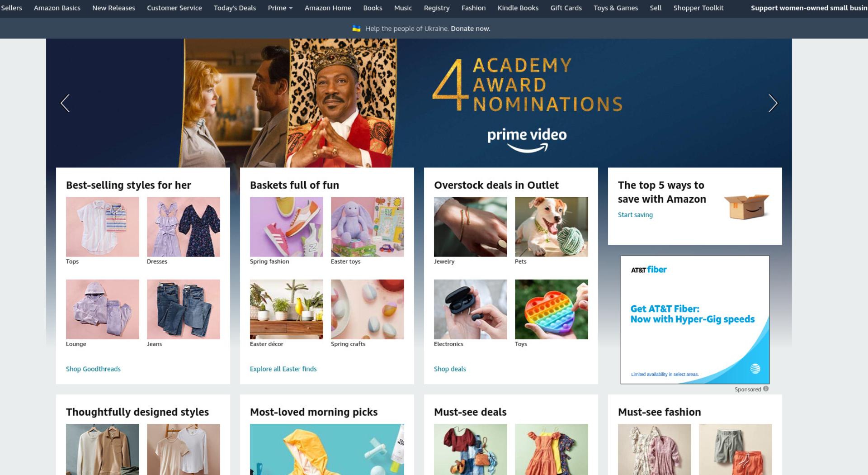Open the Shop deals link
Image resolution: width=868 pixels, height=475 pixels.
pos(450,369)
